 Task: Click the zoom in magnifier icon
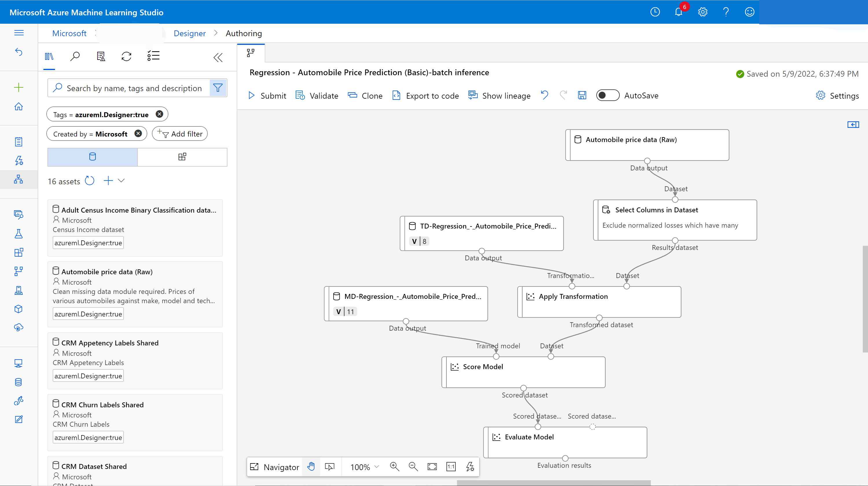coord(394,467)
